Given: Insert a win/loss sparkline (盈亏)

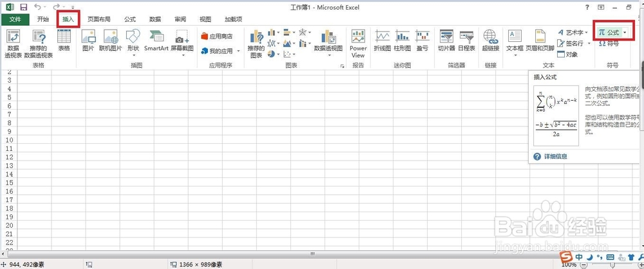Looking at the screenshot, I should click(x=422, y=40).
